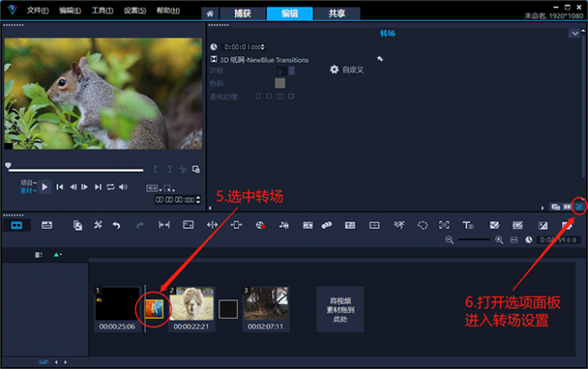Open the color palette tool with red dot

coord(260,226)
